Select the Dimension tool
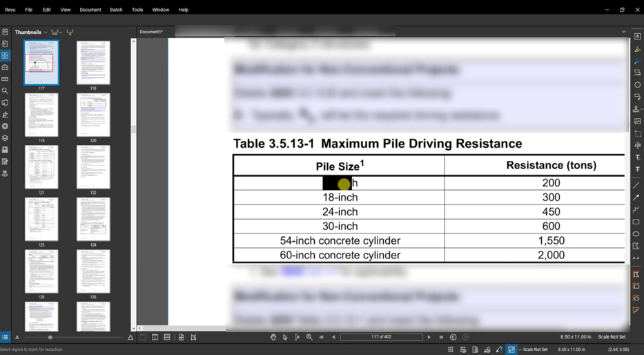Screen dimensions: 644x355 click(636, 258)
